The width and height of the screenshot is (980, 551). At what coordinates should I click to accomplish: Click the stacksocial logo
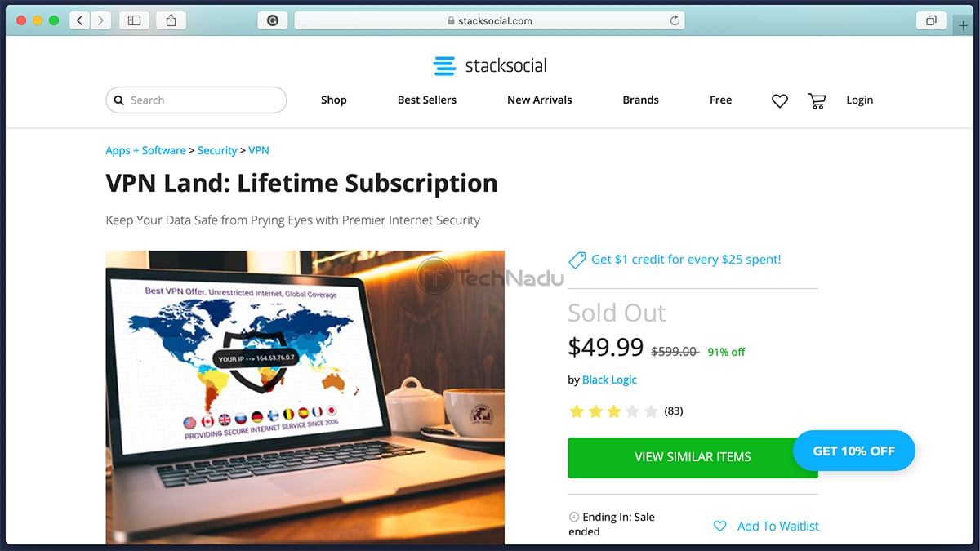pyautogui.click(x=490, y=65)
